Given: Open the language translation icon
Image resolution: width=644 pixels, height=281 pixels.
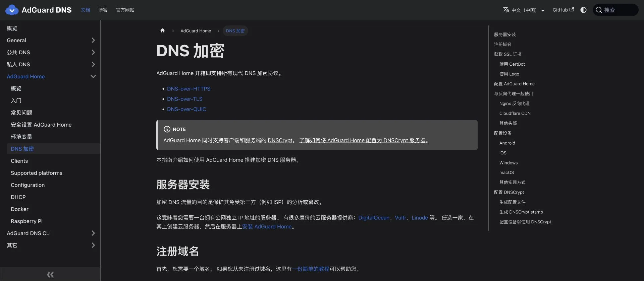Looking at the screenshot, I should coord(506,10).
